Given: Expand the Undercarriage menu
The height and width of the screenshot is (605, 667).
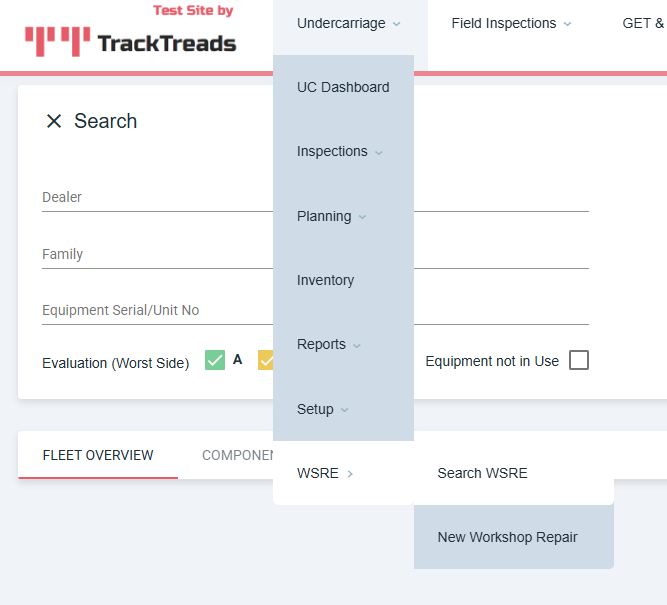Looking at the screenshot, I should 348,23.
